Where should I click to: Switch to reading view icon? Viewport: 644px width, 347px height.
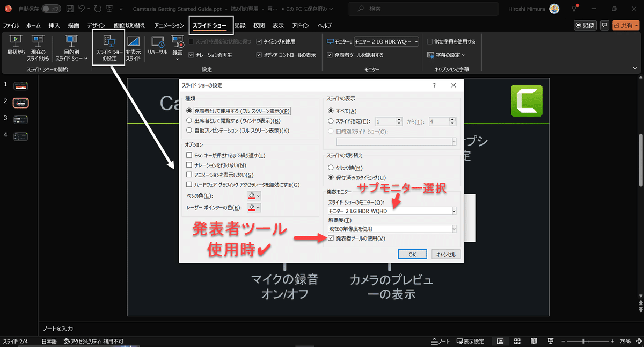534,341
